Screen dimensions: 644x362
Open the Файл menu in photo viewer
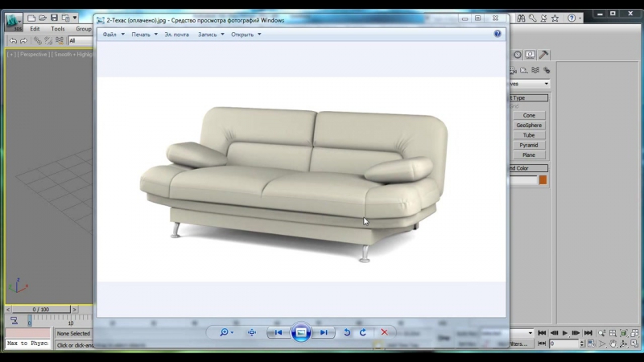point(114,35)
